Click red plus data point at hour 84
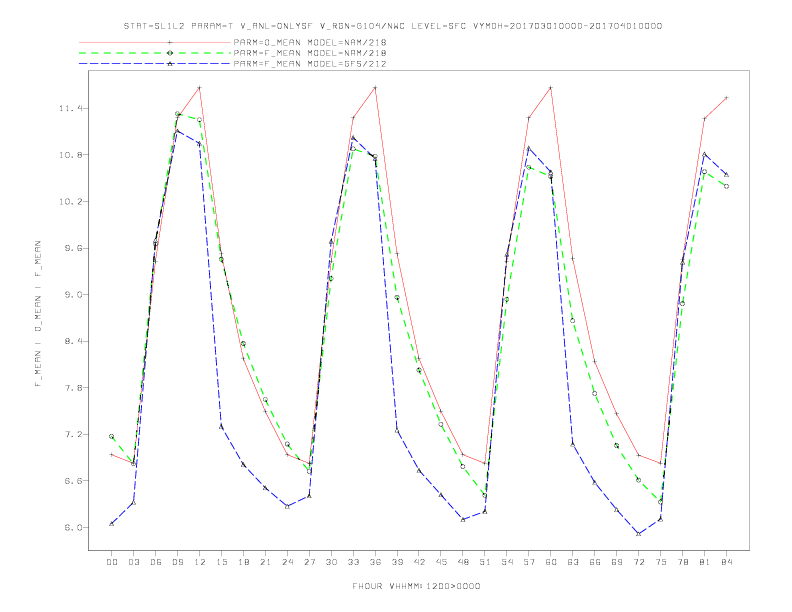The image size is (792, 612). [726, 97]
